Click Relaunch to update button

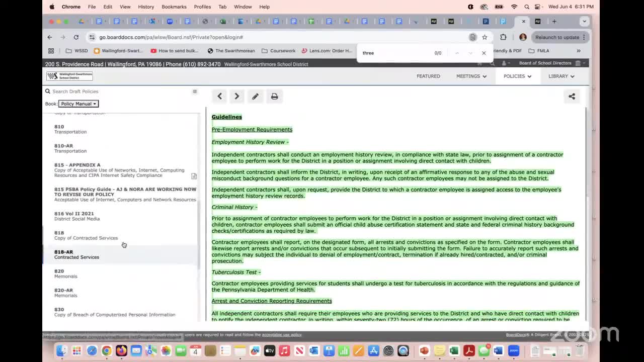(x=557, y=37)
